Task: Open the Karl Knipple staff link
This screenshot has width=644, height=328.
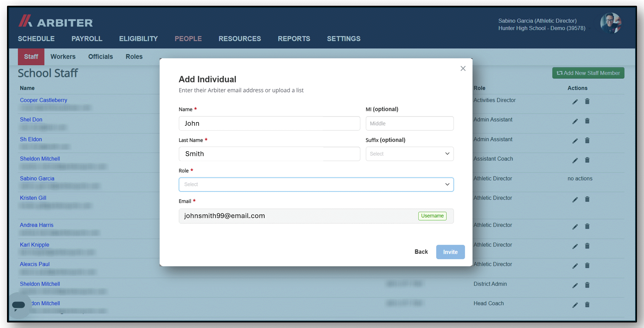Action: [x=34, y=245]
